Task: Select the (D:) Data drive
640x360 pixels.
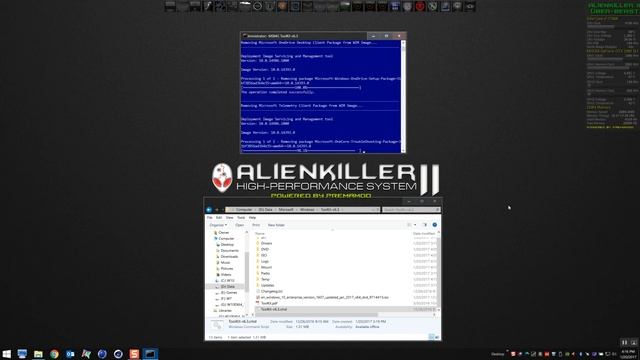Action: (225, 287)
